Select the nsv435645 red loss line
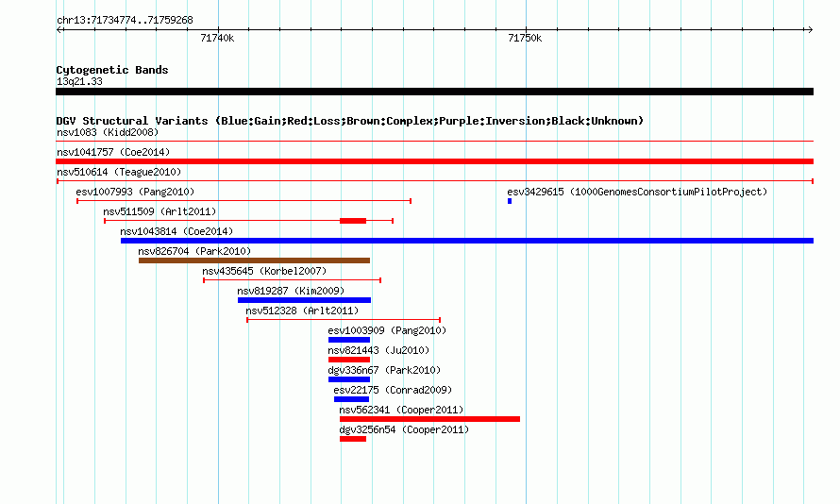Viewport: 840px width, 504px height. coord(292,280)
